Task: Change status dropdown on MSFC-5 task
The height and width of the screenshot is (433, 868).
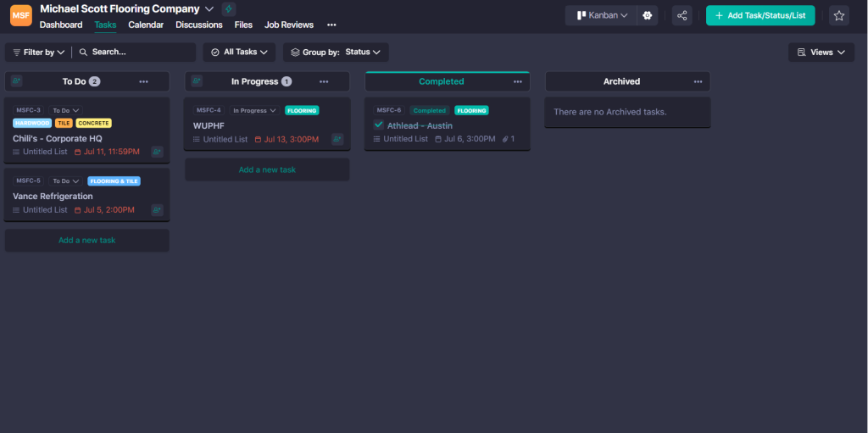Action: 65,180
